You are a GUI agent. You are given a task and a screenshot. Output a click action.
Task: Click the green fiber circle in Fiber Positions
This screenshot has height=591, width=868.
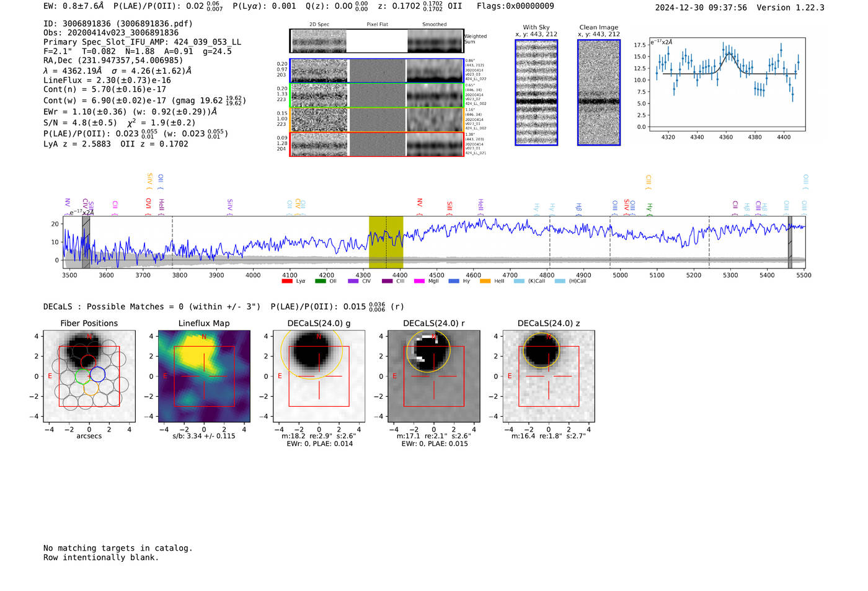[x=82, y=376]
